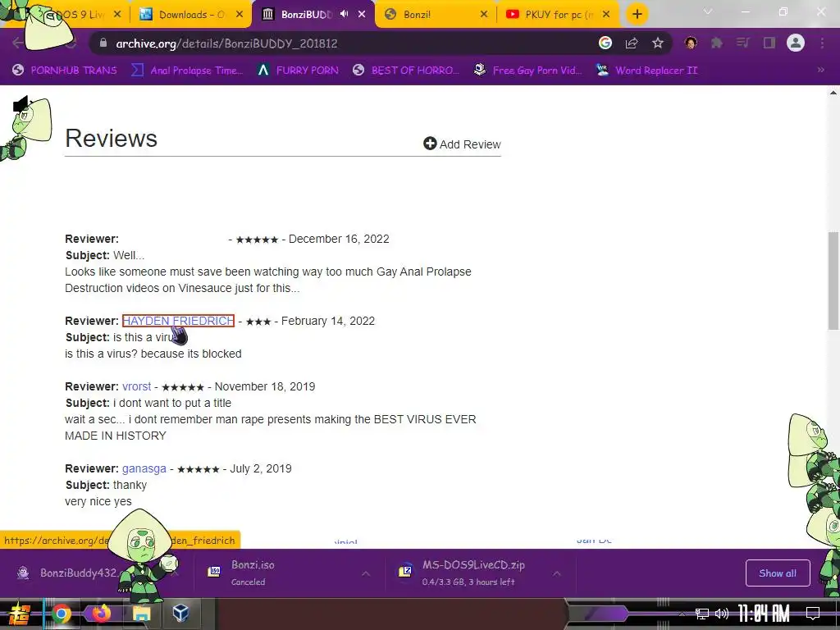Open the media controls toolbar icon
840x630 pixels.
tap(743, 43)
